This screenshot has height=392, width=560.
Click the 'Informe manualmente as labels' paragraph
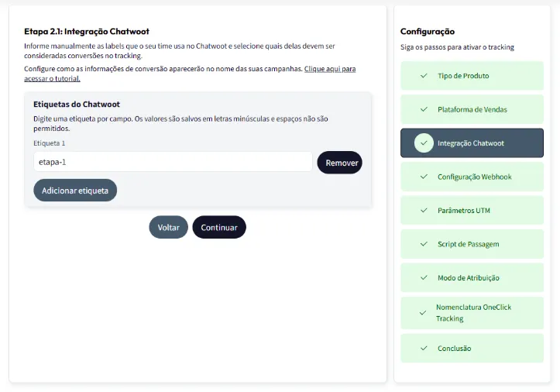(x=180, y=50)
